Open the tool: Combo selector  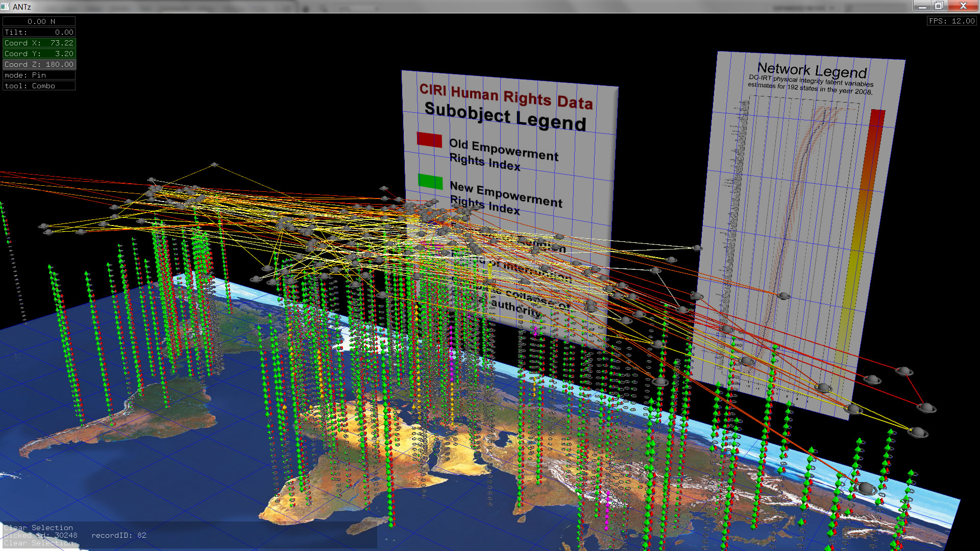click(39, 86)
